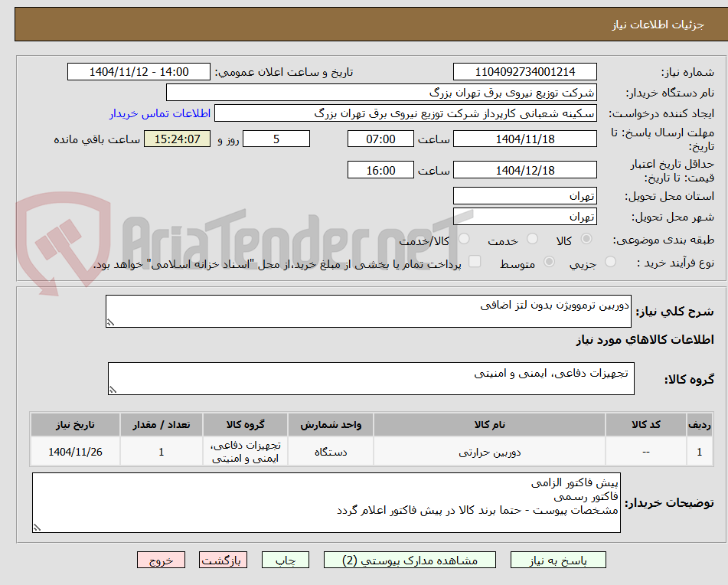Click announcement date field 1404/11/12 - 14:00

(x=139, y=72)
